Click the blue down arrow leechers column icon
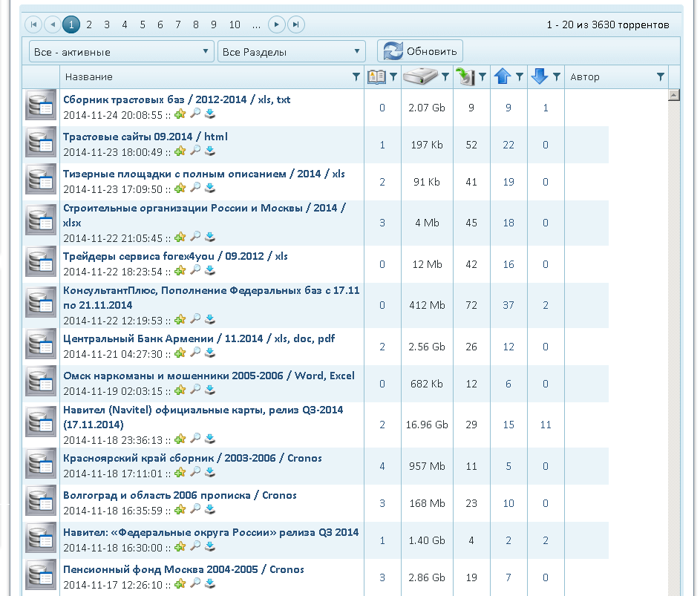This screenshot has height=596, width=700. 539,76
